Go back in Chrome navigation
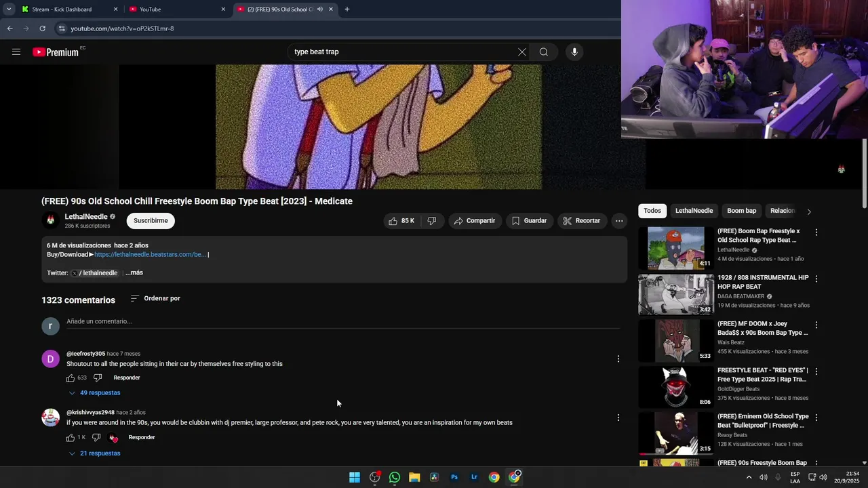Viewport: 868px width, 488px height. [9, 28]
